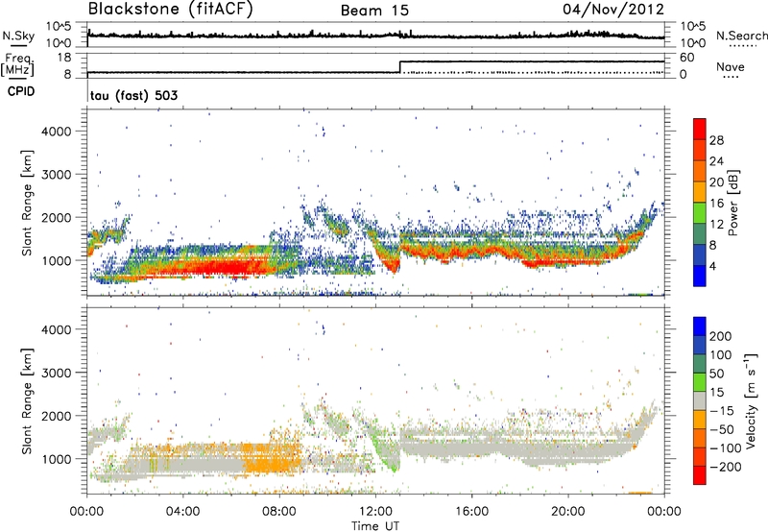Click the "Nave" legend label
This screenshot has height=532, width=768.
731,66
